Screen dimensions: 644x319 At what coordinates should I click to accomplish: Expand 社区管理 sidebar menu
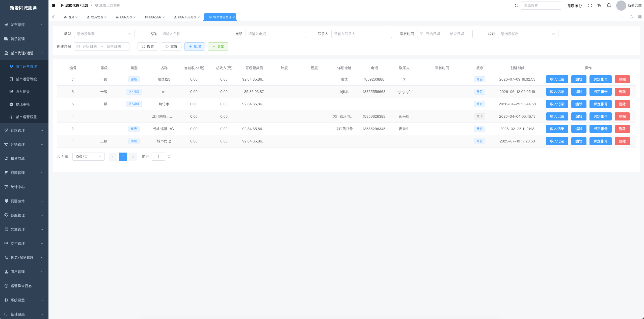(24, 130)
